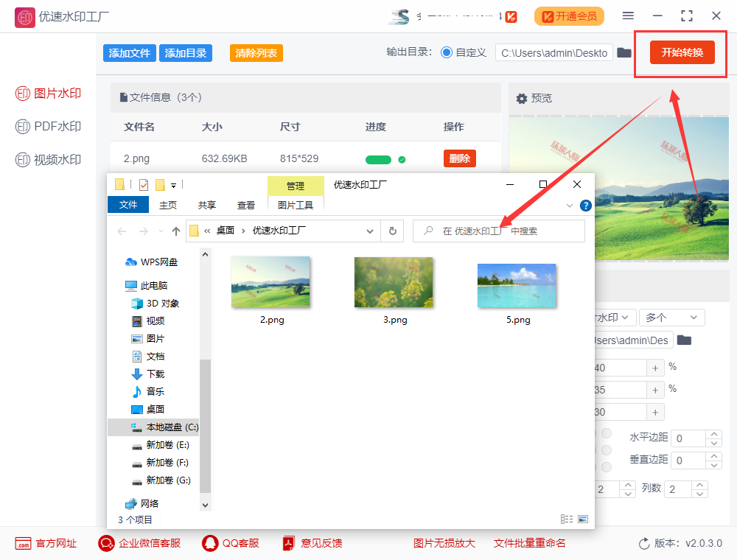Click the preview gear icon
The image size is (737, 560).
tap(522, 99)
